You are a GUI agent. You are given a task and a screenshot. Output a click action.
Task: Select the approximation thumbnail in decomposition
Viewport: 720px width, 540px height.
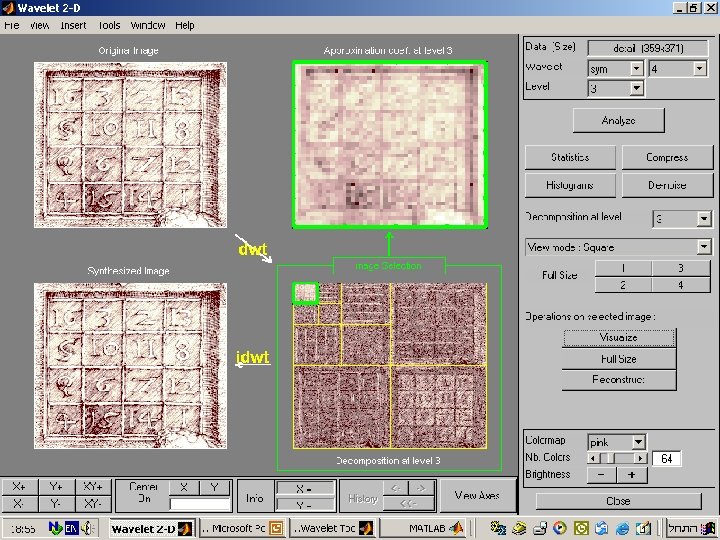(x=305, y=293)
